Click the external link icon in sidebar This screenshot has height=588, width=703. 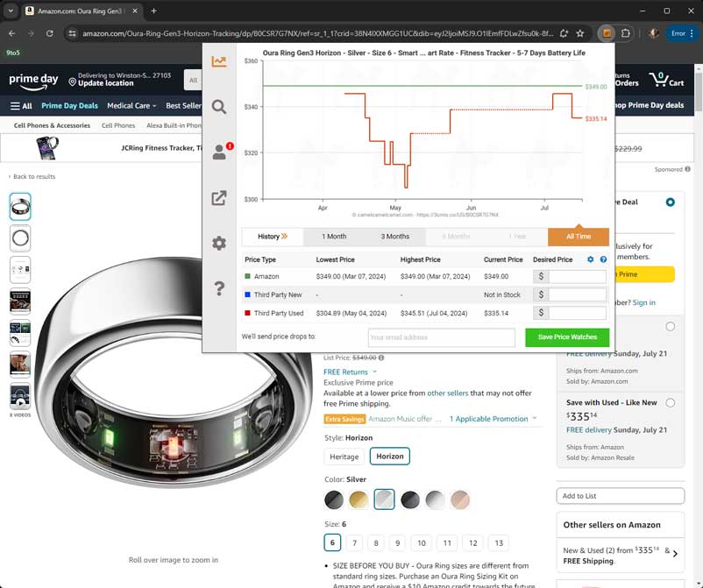coord(219,198)
